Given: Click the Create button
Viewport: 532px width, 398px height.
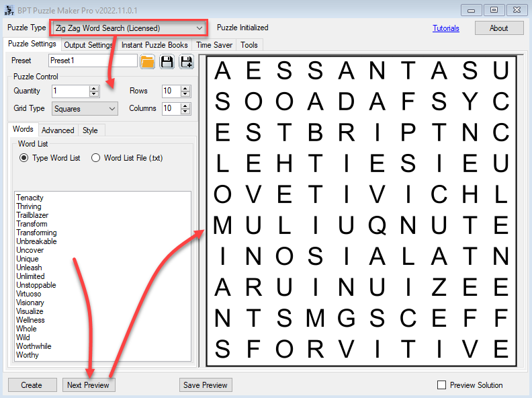Looking at the screenshot, I should 32,385.
